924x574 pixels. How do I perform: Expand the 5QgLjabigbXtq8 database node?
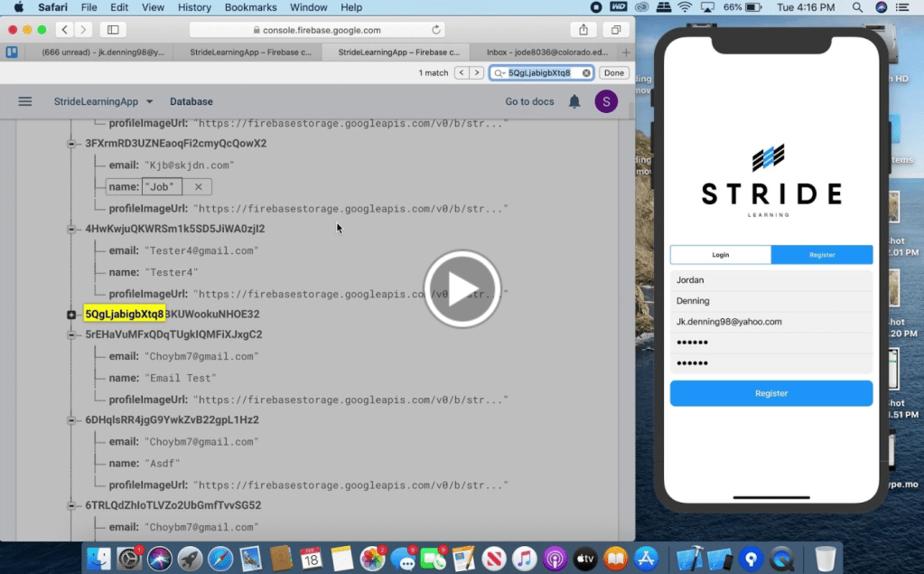[x=71, y=315]
